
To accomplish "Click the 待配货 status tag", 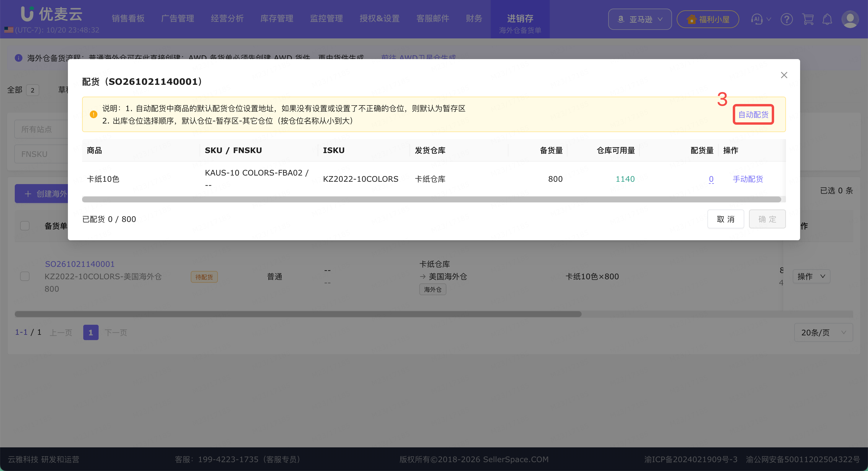I will (204, 277).
